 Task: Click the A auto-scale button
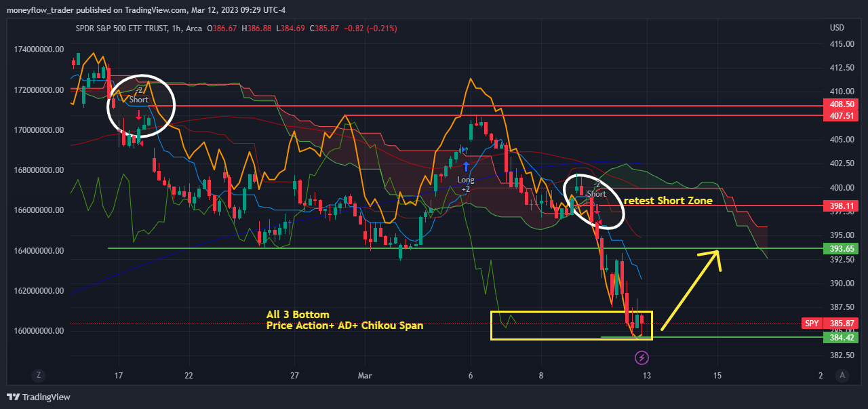point(842,375)
